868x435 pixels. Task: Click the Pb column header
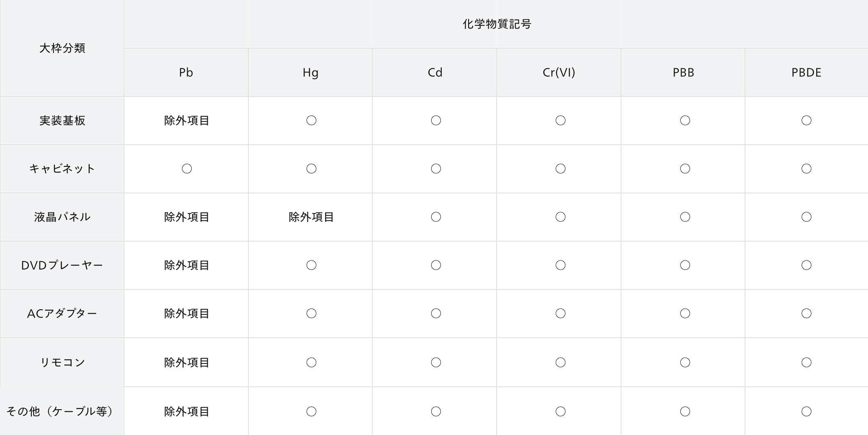coord(186,72)
